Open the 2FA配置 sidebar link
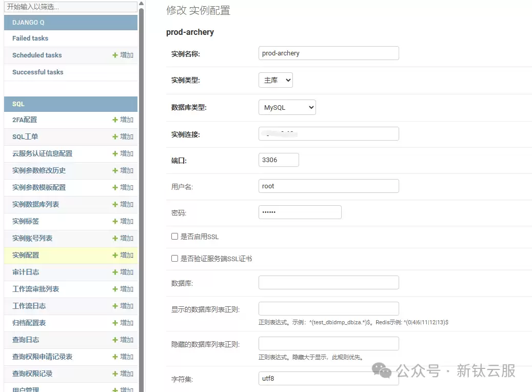The height and width of the screenshot is (392, 532). pyautogui.click(x=25, y=120)
